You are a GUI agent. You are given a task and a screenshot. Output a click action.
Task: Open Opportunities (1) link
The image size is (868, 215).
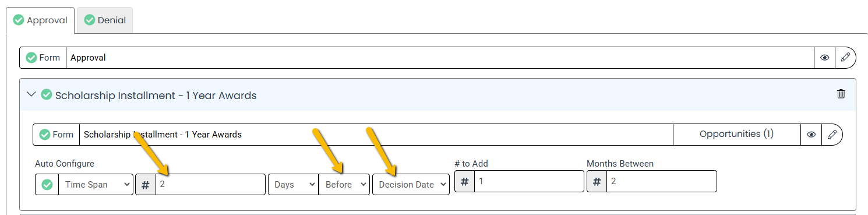[736, 134]
